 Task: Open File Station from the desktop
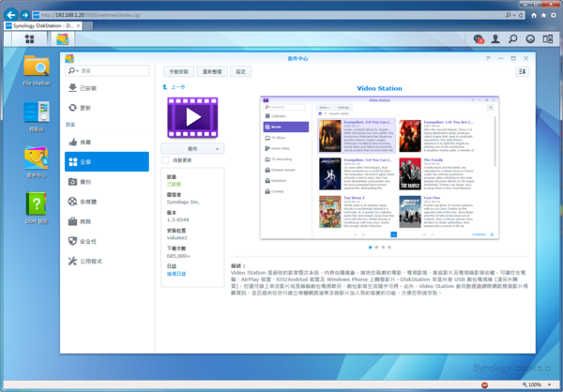click(x=37, y=68)
